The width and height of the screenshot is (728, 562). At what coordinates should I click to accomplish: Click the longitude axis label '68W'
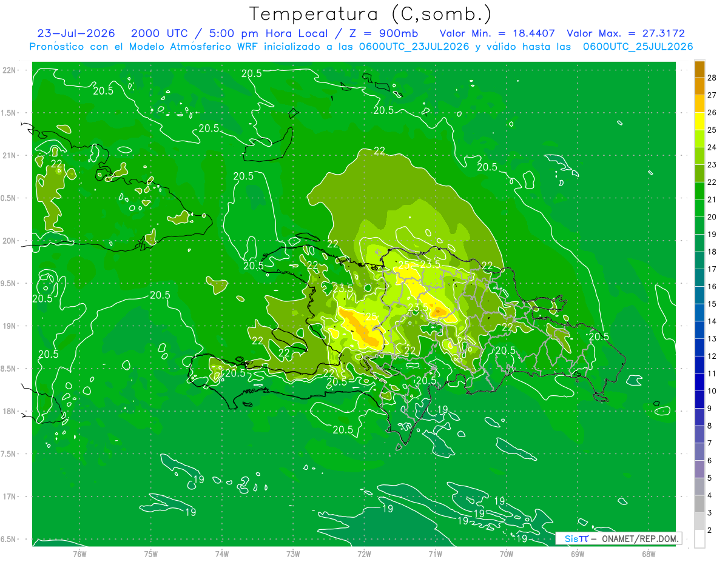(x=649, y=553)
